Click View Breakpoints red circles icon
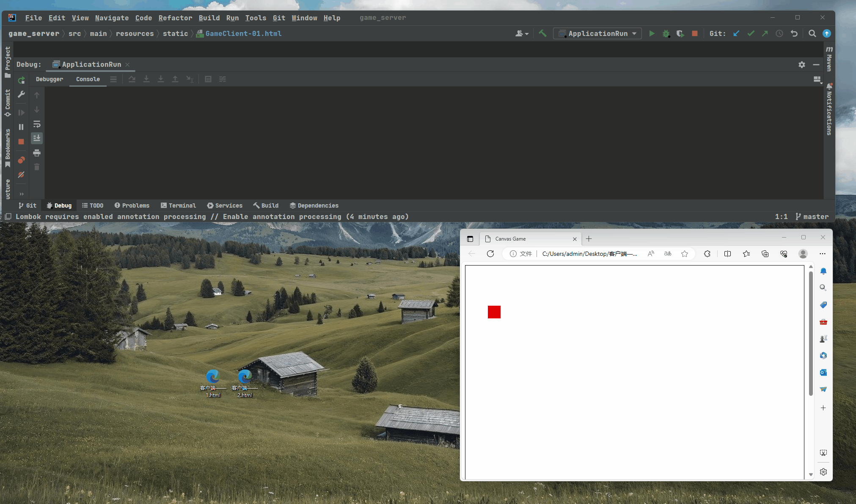This screenshot has height=504, width=856. pos(21,160)
